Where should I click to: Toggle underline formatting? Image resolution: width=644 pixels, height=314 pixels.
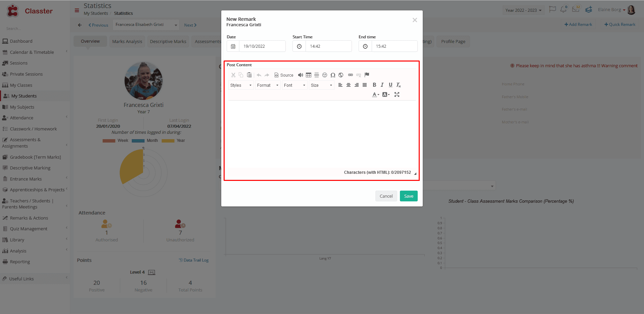click(390, 85)
